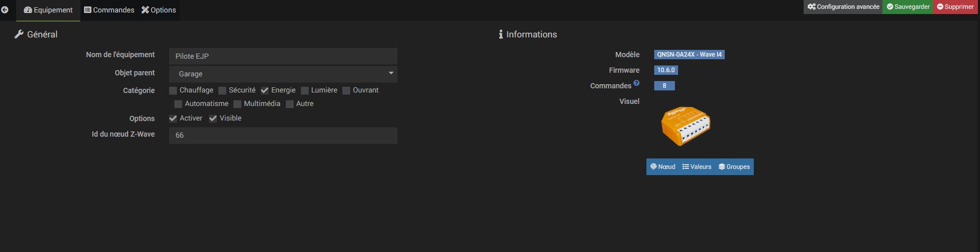Toggle the Visible option checkbox
The width and height of the screenshot is (980, 252).
point(213,118)
